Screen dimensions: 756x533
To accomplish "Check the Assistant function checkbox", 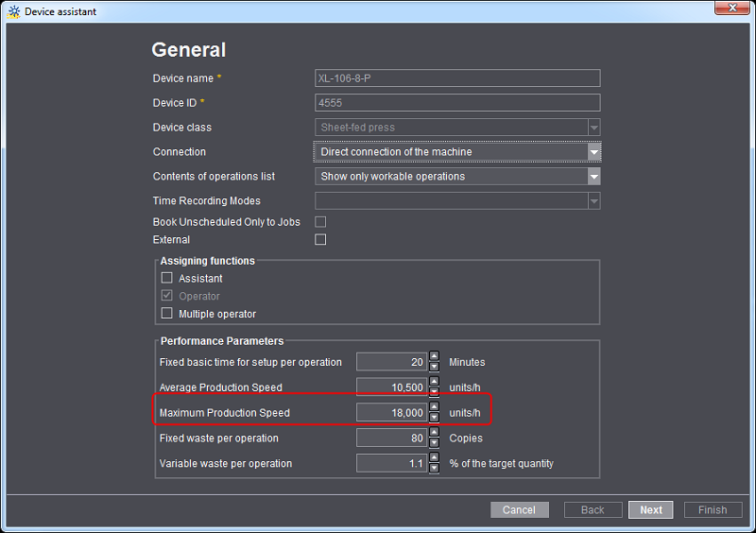I will tap(167, 279).
